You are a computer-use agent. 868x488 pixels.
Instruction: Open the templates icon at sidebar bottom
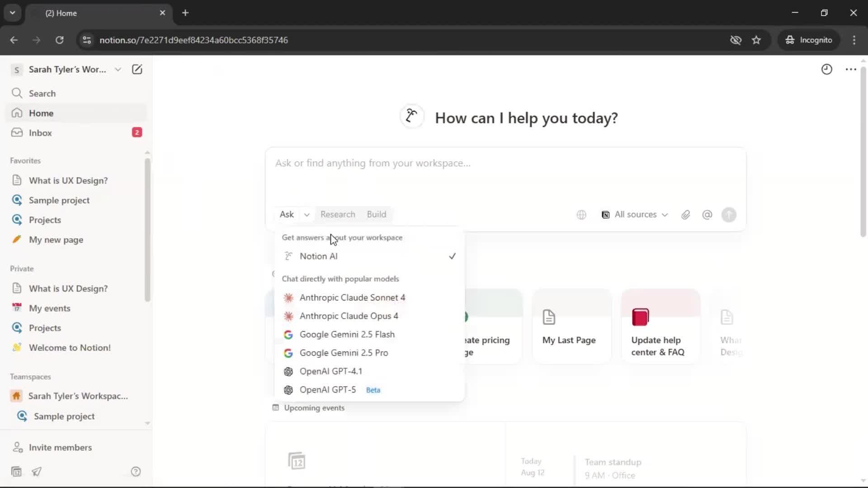tap(16, 472)
